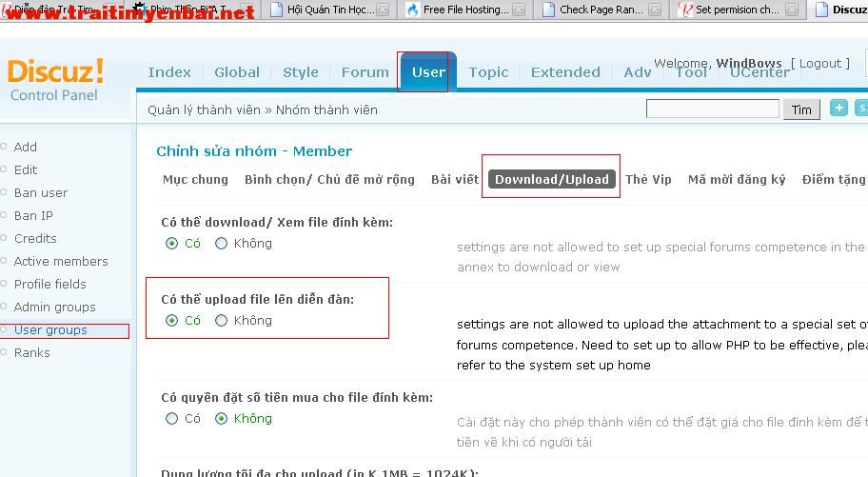Screen dimensions: 868x477
Task: Click the Logout link
Action: tap(820, 63)
